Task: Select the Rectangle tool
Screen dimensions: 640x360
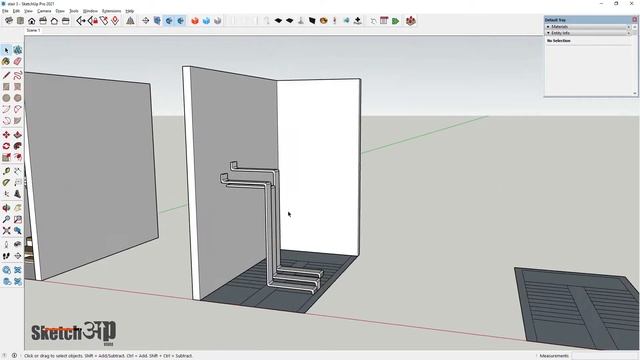Action: pyautogui.click(x=6, y=87)
